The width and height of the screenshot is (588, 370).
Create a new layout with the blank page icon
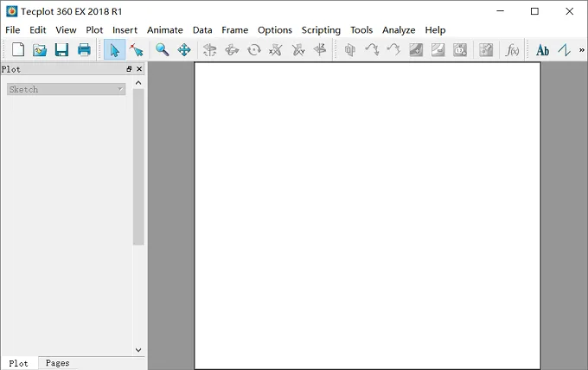(x=18, y=49)
